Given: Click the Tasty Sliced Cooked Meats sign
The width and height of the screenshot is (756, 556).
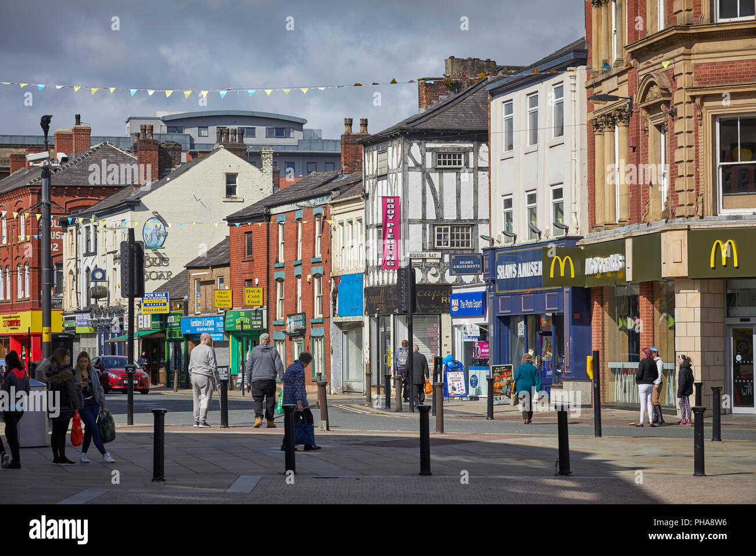Looking at the screenshot, I should pyautogui.click(x=222, y=298).
